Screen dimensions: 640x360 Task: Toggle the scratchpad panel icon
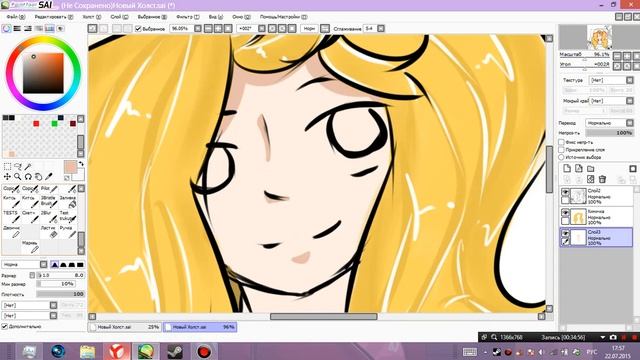(60, 29)
